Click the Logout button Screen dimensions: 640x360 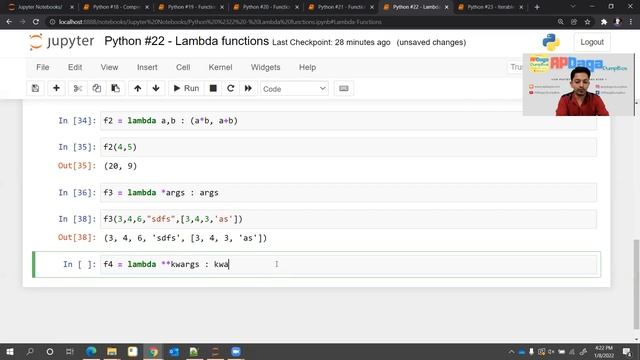click(x=592, y=42)
